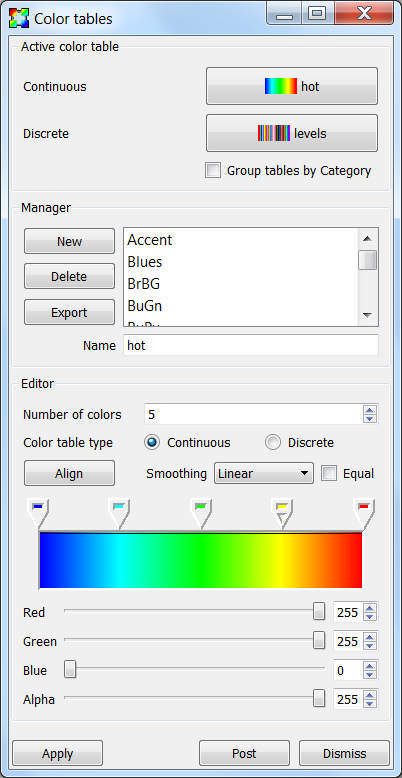Click the Dismiss button
Viewport: 402px width, 778px height.
coord(344,753)
